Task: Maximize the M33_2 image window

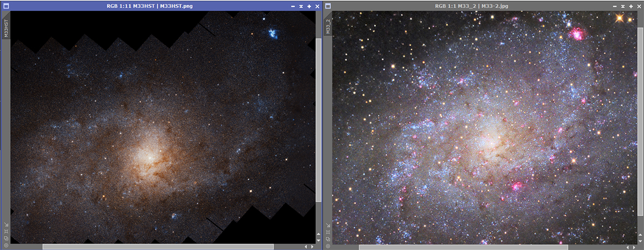Action: (632, 6)
